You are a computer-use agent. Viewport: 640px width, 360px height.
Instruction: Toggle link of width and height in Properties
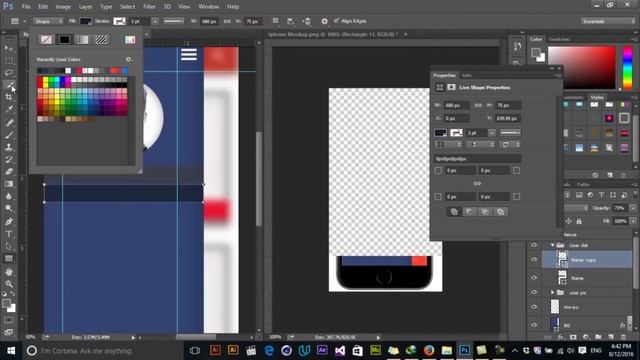coord(478,105)
